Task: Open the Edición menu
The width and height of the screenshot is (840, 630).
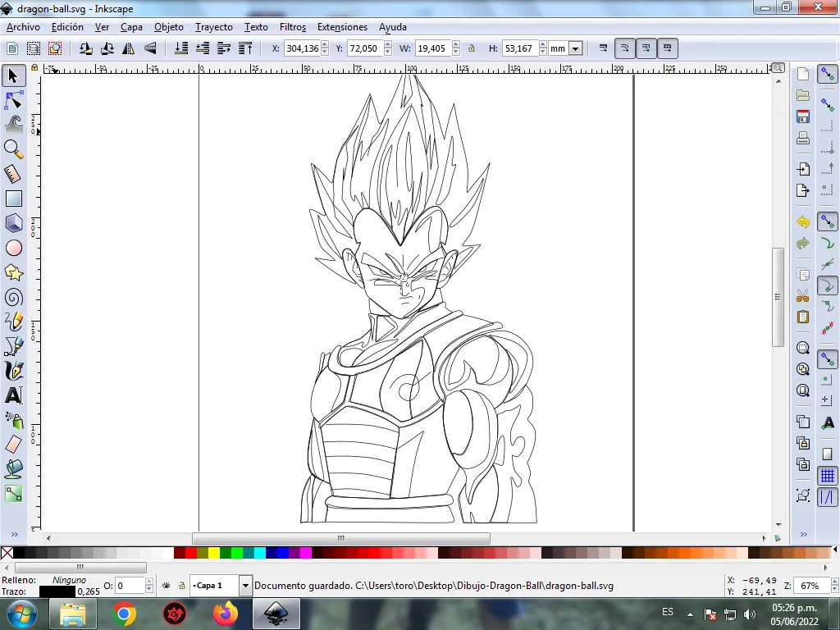Action: tap(67, 27)
